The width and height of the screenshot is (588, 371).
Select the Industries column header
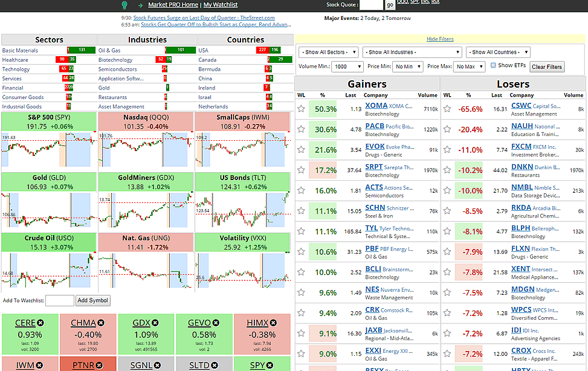coord(147,40)
